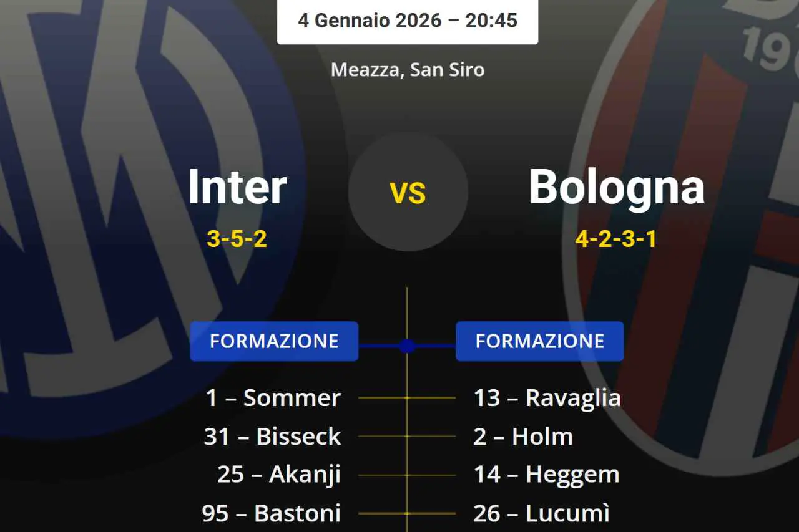Open Bologna's FORMAZIONE button
This screenshot has width=799, height=532.
click(x=539, y=341)
